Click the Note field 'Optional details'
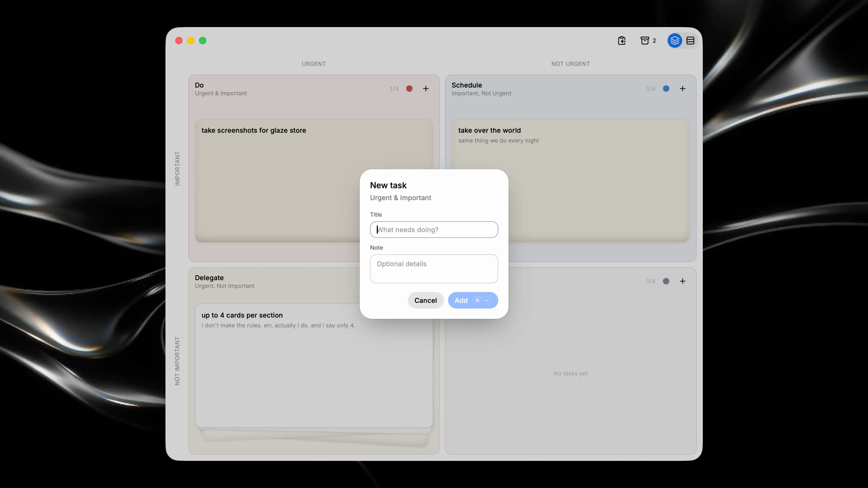 click(x=434, y=269)
